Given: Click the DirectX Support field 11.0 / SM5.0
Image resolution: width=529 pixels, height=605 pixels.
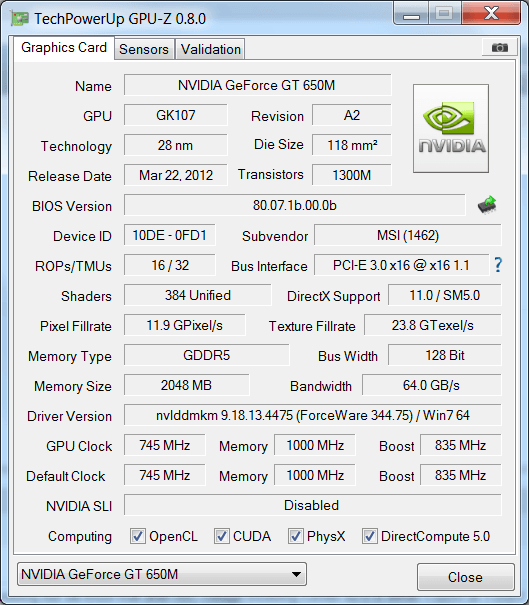Looking at the screenshot, I should tap(445, 296).
